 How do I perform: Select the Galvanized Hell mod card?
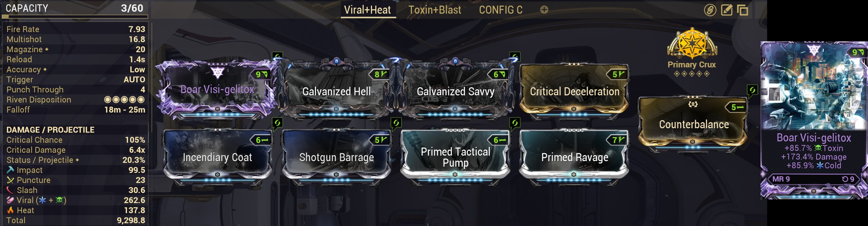[337, 90]
